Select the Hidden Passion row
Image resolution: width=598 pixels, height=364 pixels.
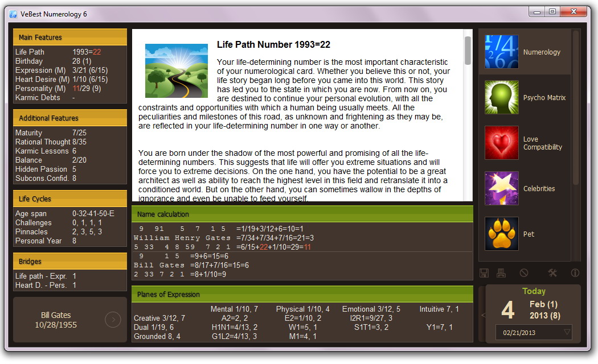click(x=70, y=169)
